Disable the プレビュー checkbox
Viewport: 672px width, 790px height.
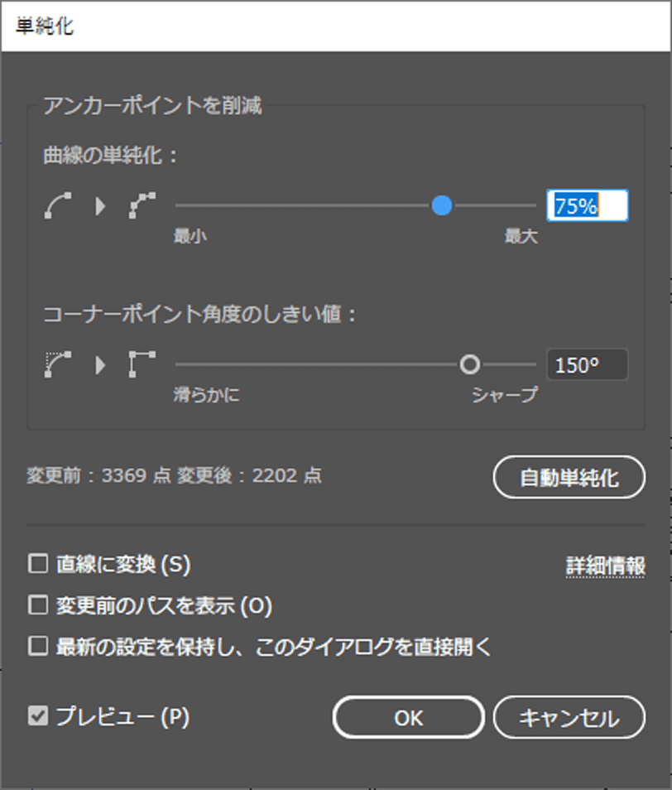click(38, 715)
